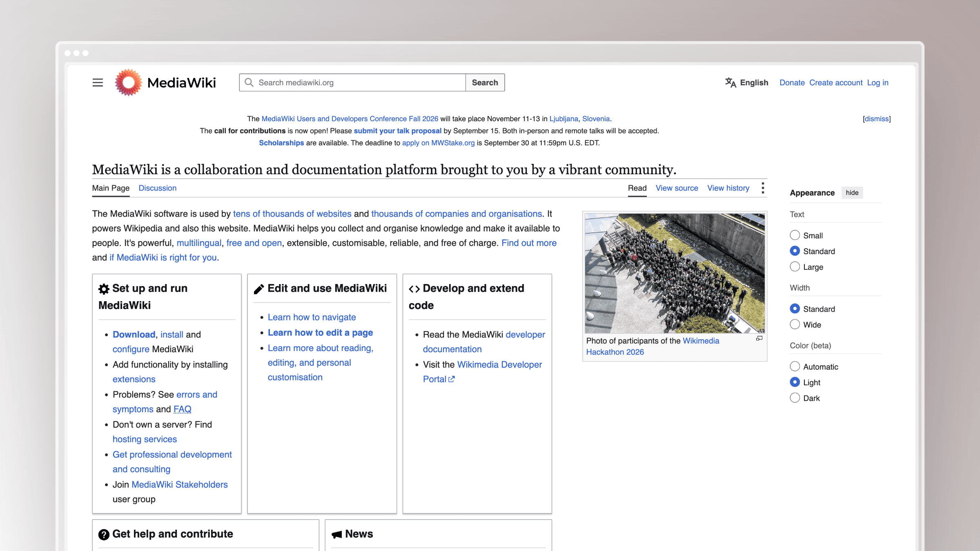Open tens of thousands of websites link

(292, 214)
